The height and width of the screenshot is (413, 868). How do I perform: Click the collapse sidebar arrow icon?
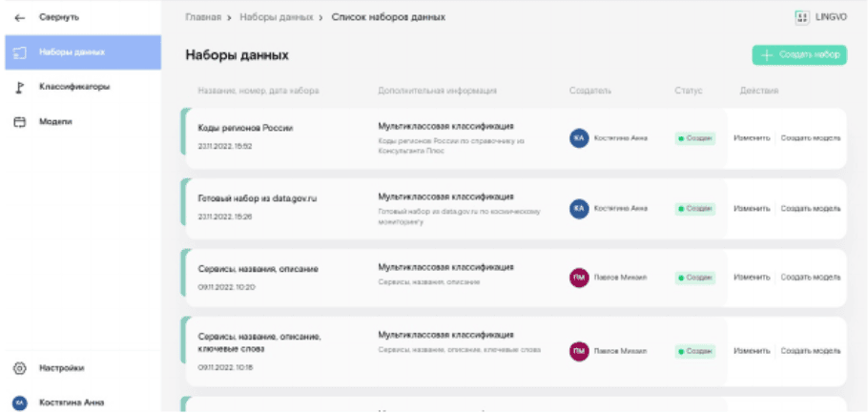(x=18, y=17)
